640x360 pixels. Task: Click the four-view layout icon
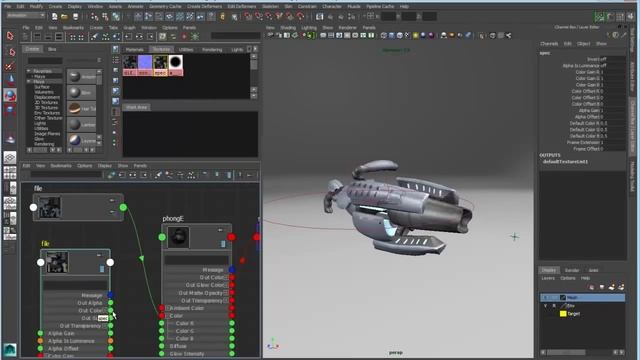[10, 173]
